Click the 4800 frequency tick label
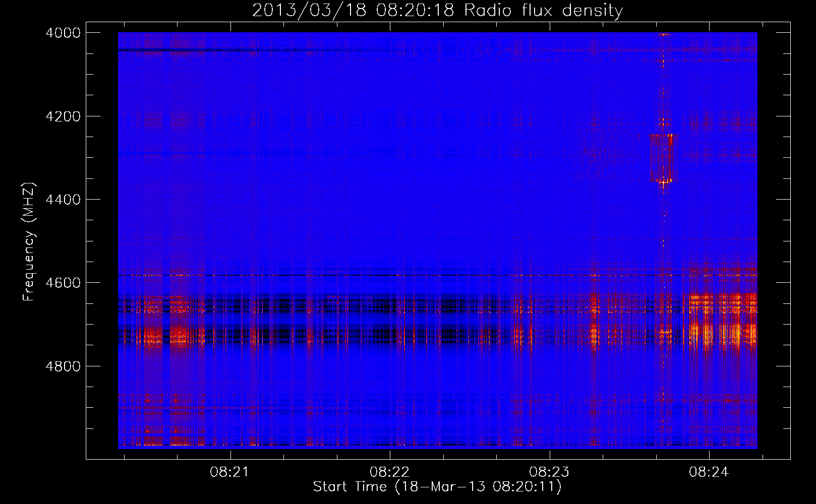The width and height of the screenshot is (816, 504). tap(63, 366)
